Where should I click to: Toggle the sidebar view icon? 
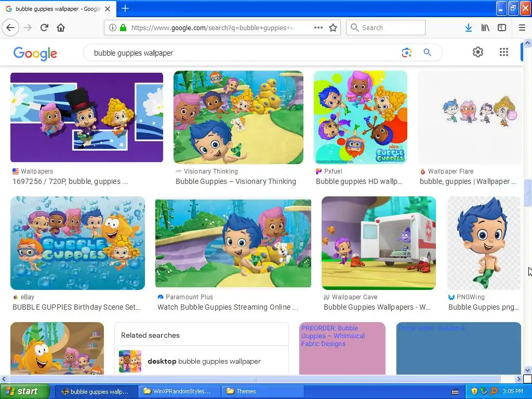[x=502, y=28]
